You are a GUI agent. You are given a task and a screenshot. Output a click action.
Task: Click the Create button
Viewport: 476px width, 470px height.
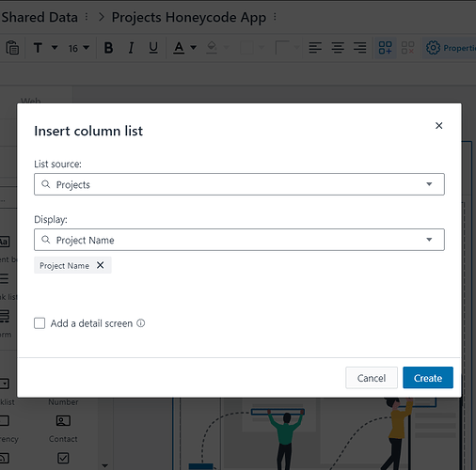pyautogui.click(x=428, y=378)
